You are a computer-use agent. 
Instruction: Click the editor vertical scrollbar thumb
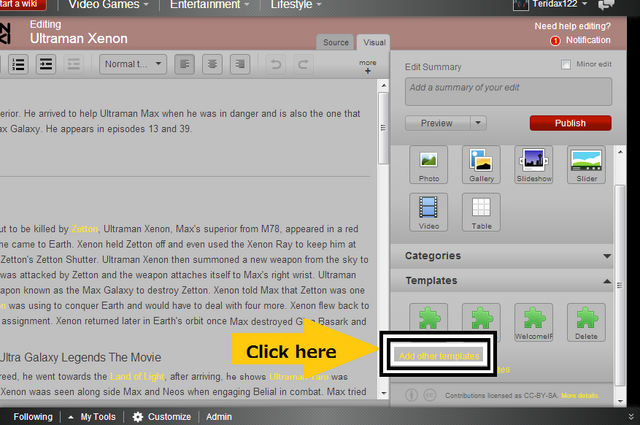[383, 128]
